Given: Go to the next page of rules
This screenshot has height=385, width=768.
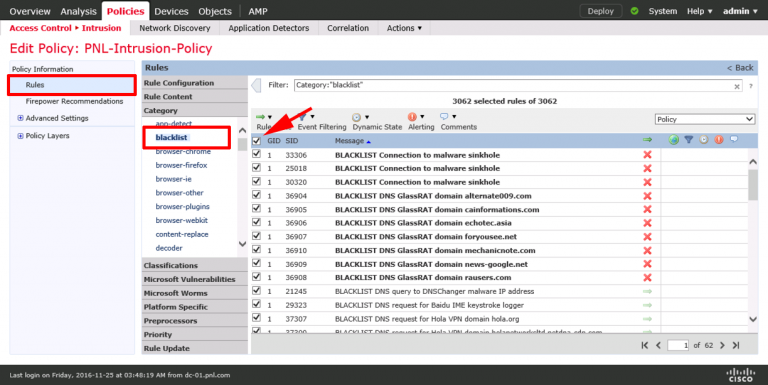Looking at the screenshot, I should (x=722, y=345).
